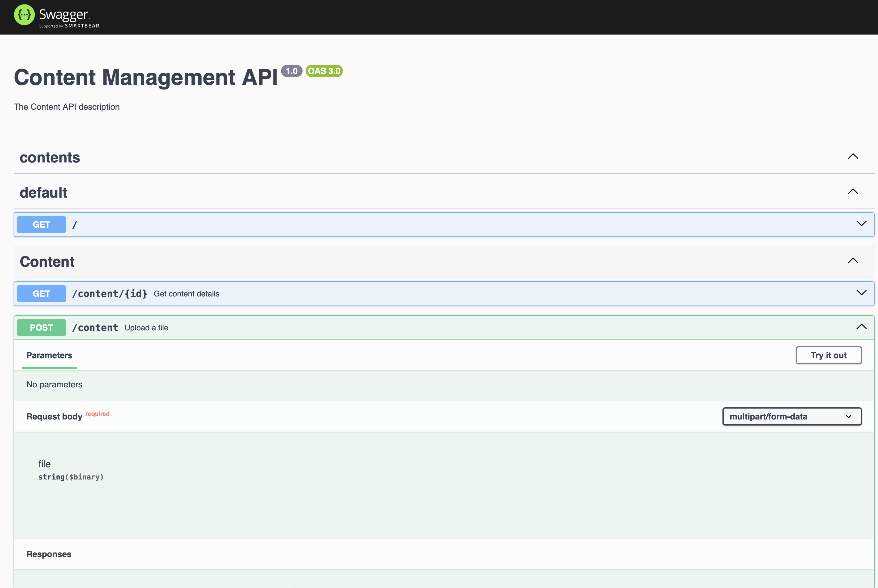
Task: Click the 1.0 version badge
Action: [x=291, y=71]
